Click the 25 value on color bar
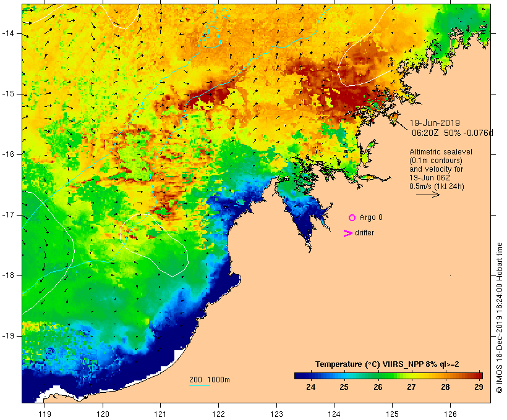Image resolution: width=507 pixels, height=420 pixels. (x=344, y=387)
